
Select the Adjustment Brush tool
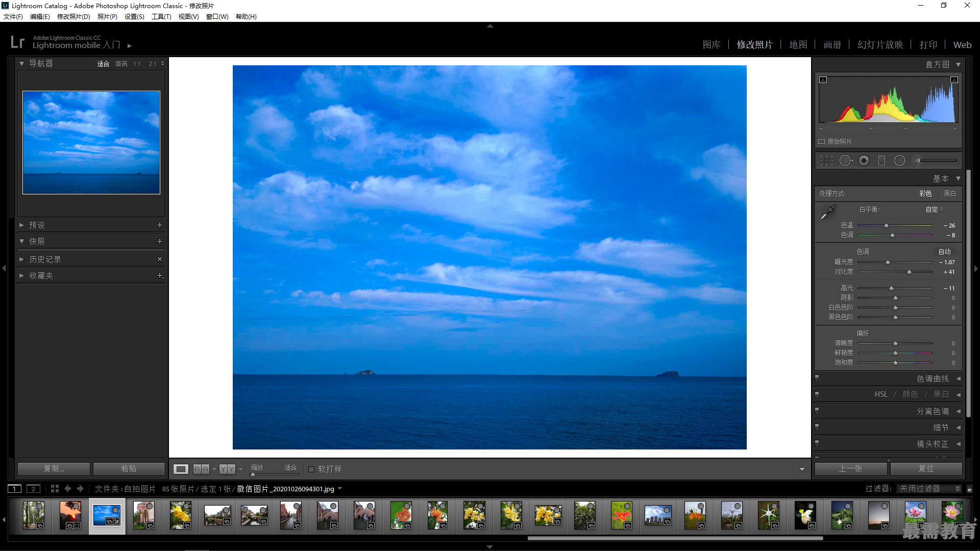(x=935, y=161)
